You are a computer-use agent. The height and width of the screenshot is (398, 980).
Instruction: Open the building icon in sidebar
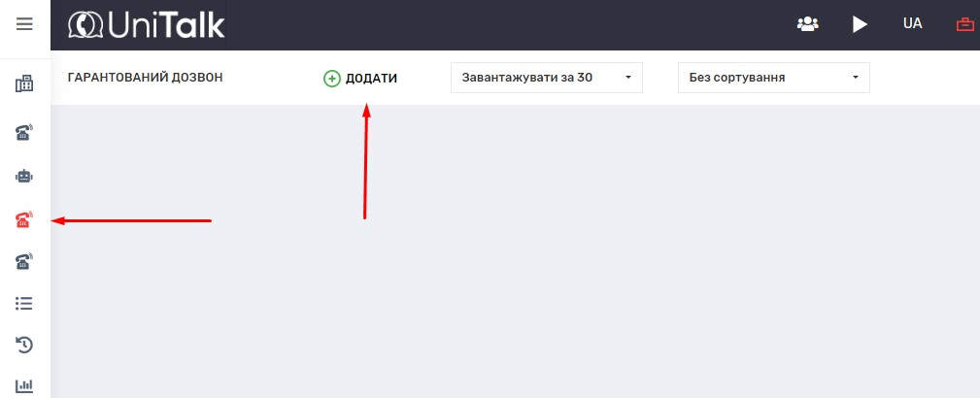[x=24, y=83]
